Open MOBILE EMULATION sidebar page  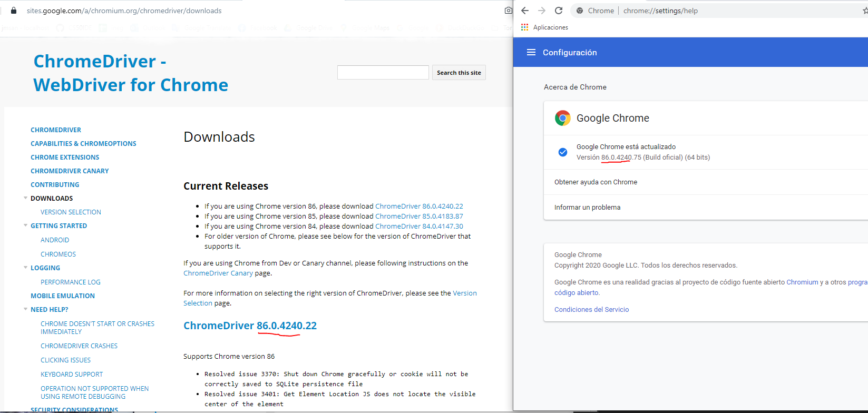[x=63, y=296]
